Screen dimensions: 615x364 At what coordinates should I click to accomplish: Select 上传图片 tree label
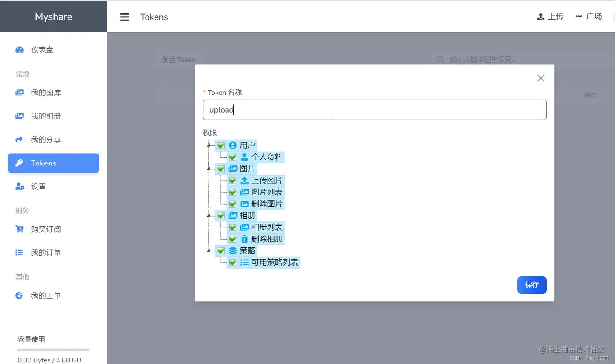point(267,180)
